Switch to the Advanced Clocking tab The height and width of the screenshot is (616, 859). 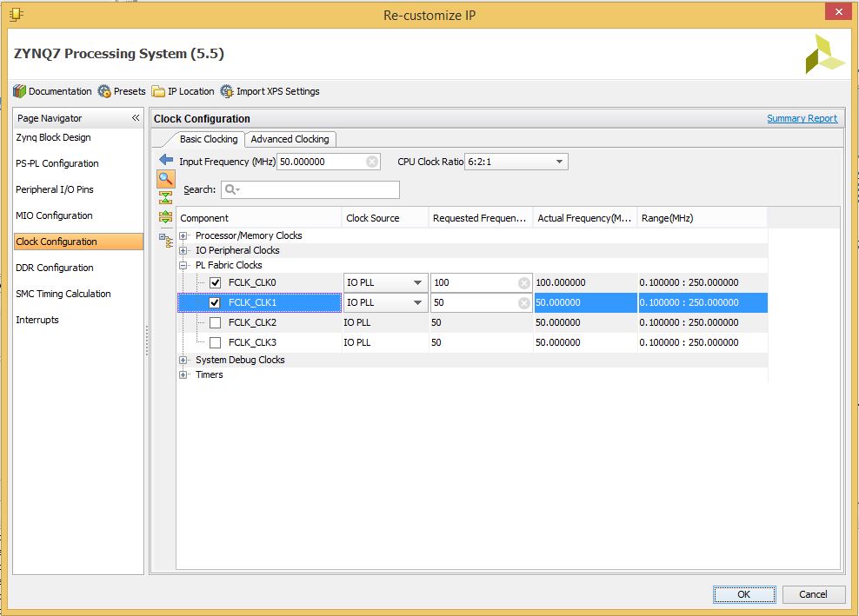pyautogui.click(x=290, y=139)
